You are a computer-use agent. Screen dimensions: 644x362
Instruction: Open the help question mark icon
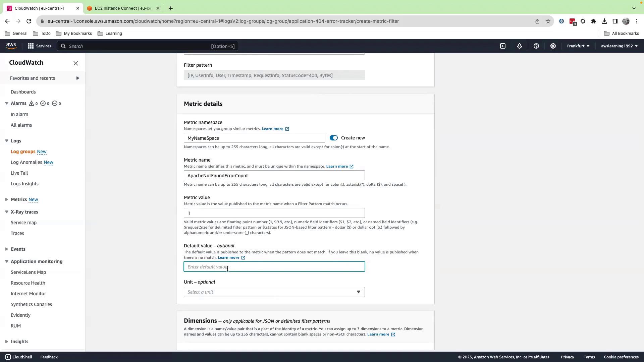click(x=536, y=46)
